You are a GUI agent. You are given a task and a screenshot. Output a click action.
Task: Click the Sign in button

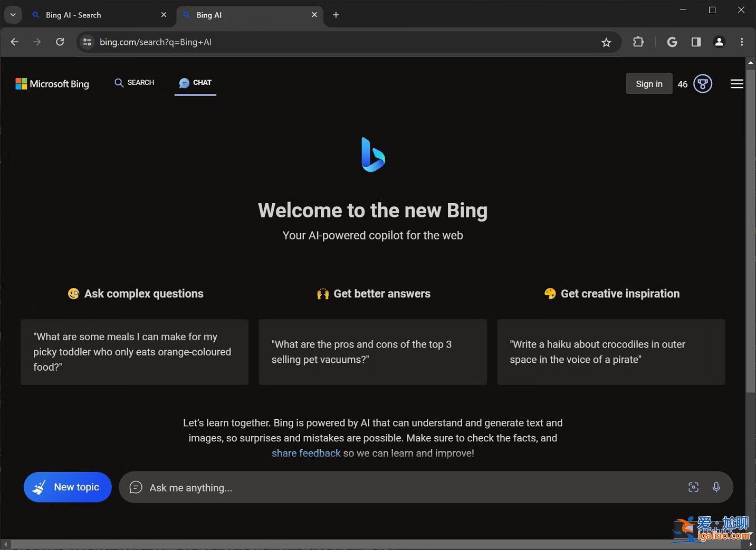[649, 83]
